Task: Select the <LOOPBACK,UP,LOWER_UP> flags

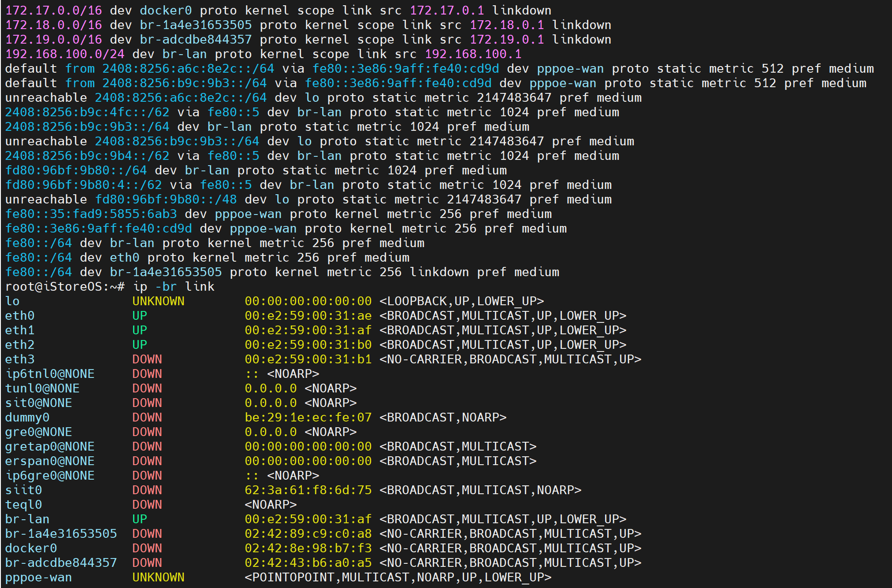Action: (462, 301)
